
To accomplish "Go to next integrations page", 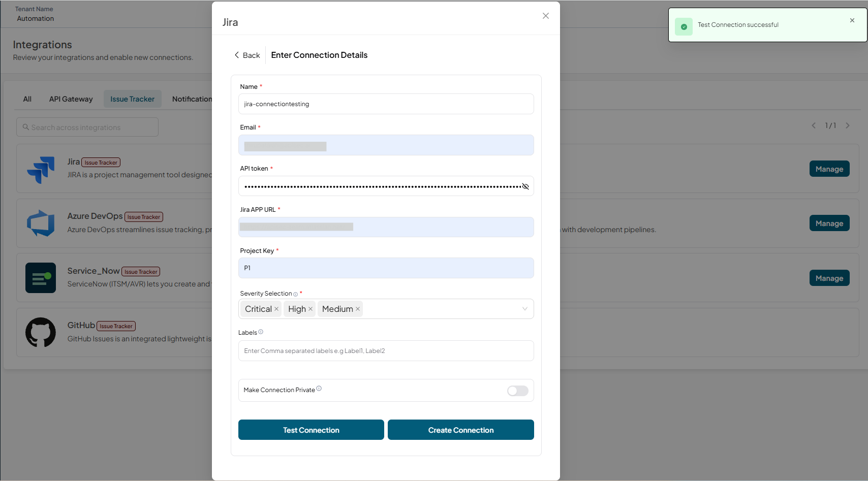I will [x=848, y=125].
